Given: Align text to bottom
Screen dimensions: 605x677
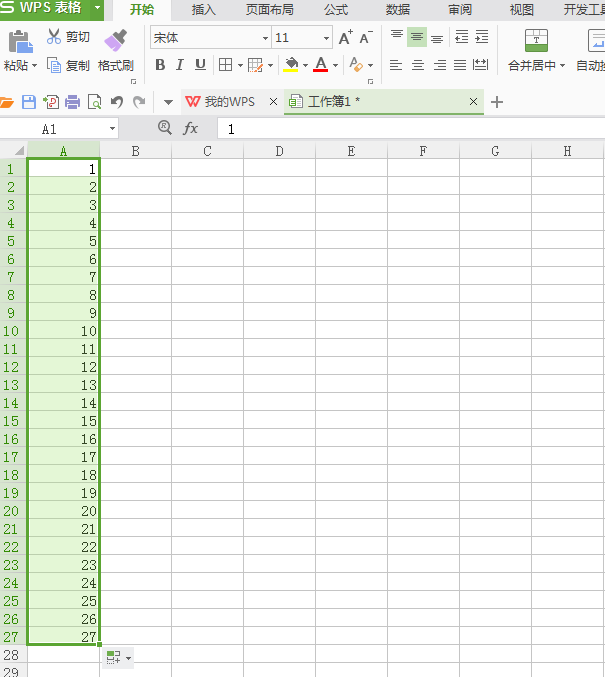Looking at the screenshot, I should pyautogui.click(x=437, y=37).
